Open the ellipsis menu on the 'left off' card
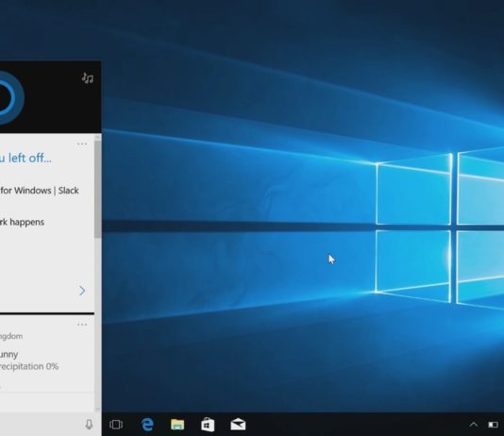Viewport: 504px width, 436px height. click(82, 144)
